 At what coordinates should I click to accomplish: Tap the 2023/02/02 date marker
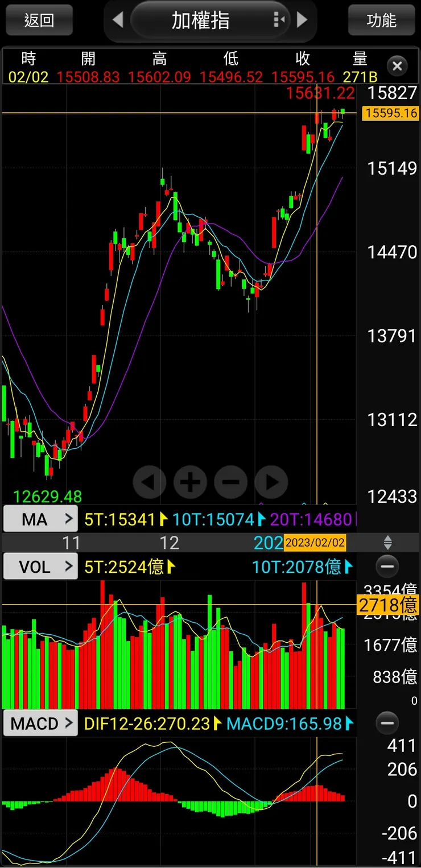[x=315, y=542]
